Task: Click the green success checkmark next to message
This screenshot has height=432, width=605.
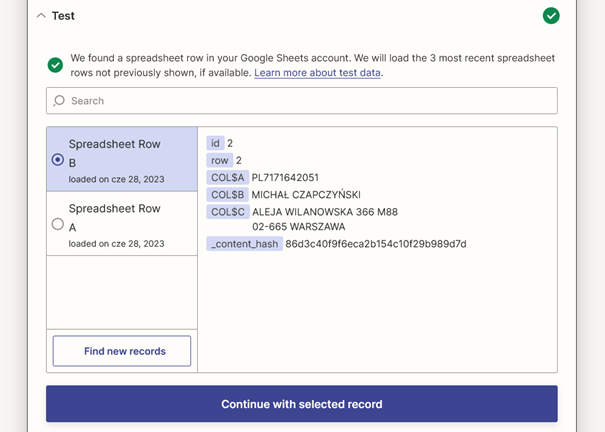Action: click(x=55, y=65)
